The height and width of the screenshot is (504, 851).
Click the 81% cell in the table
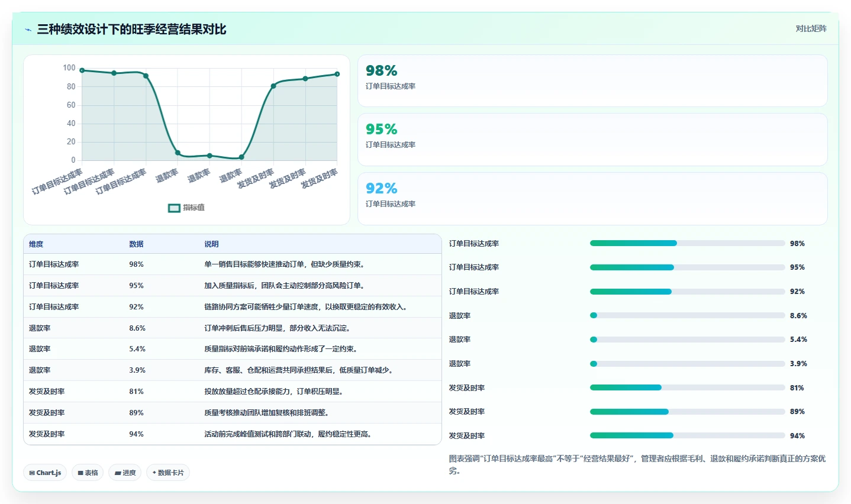pos(136,392)
